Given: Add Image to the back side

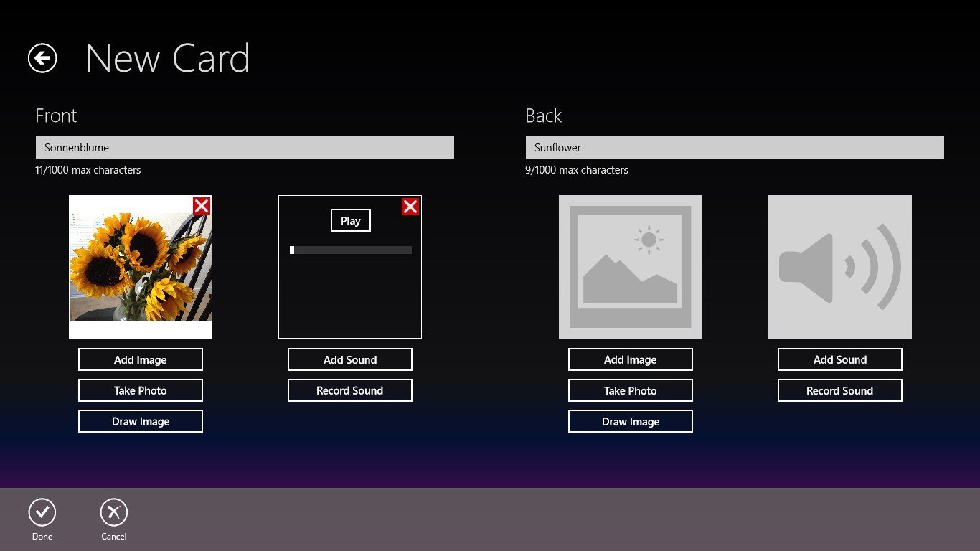Looking at the screenshot, I should 630,359.
